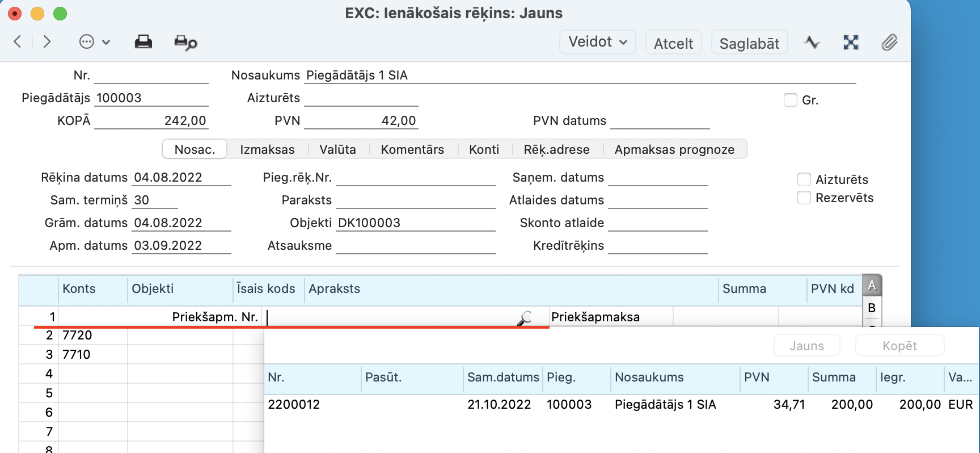This screenshot has height=453, width=980.
Task: Click magnifier search icon in prepayment row
Action: click(525, 318)
